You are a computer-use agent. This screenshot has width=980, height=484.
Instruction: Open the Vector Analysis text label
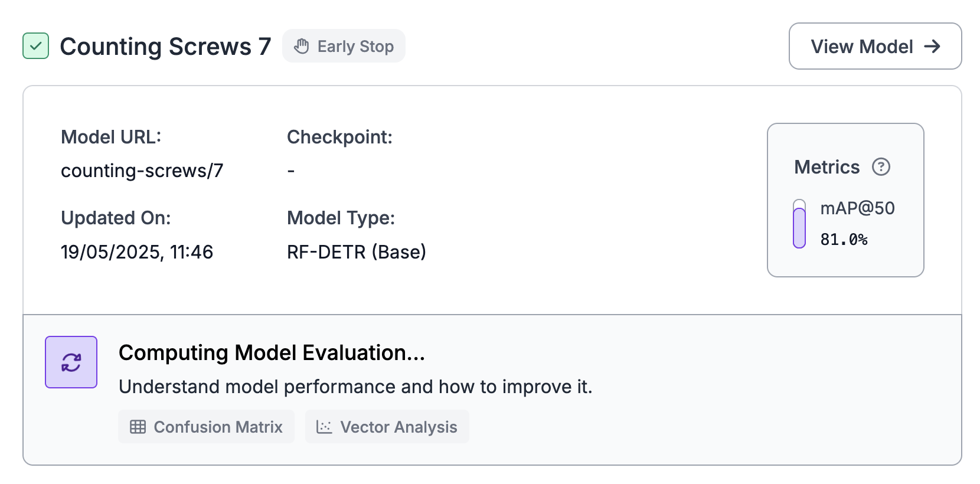(398, 427)
